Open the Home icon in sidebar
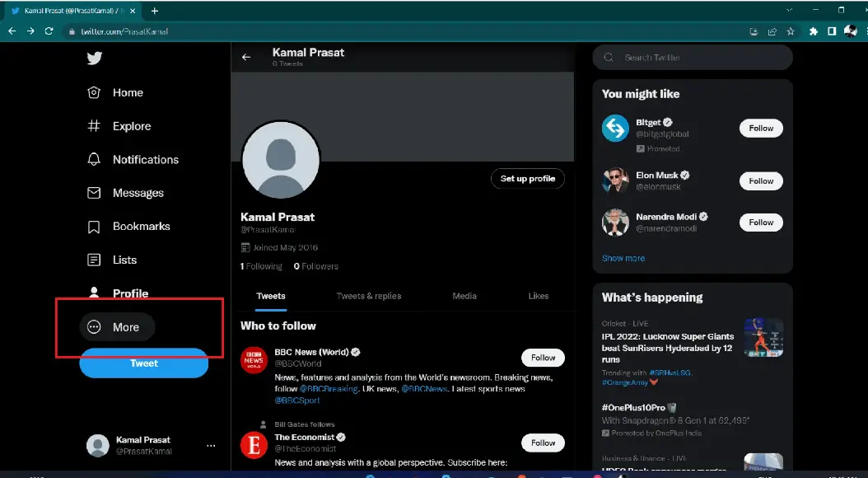This screenshot has width=868, height=478. pyautogui.click(x=94, y=92)
